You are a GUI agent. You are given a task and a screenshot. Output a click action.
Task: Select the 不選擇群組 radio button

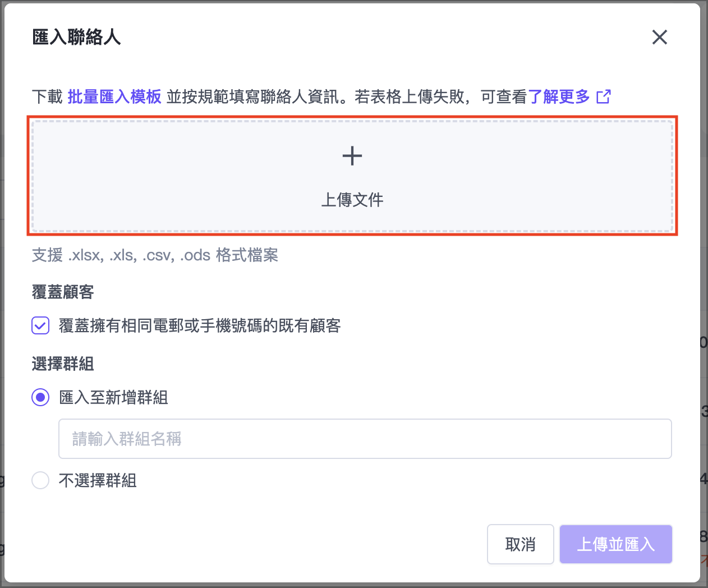40,480
